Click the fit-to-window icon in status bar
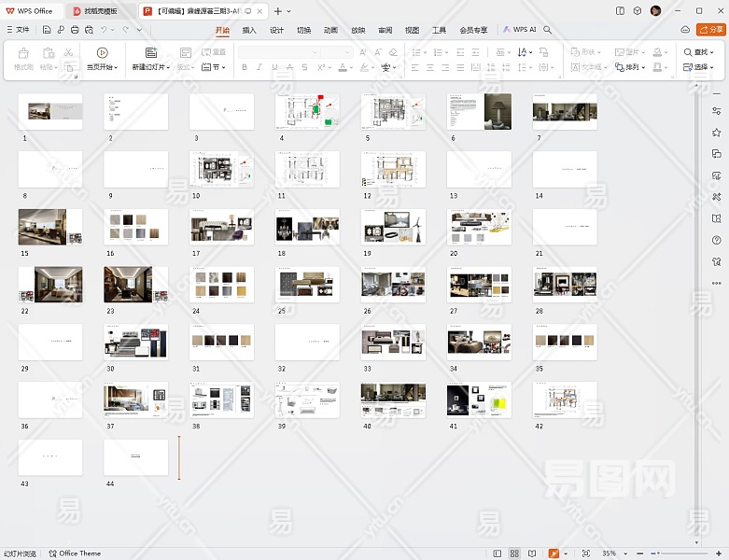Image resolution: width=729 pixels, height=560 pixels. pyautogui.click(x=586, y=553)
